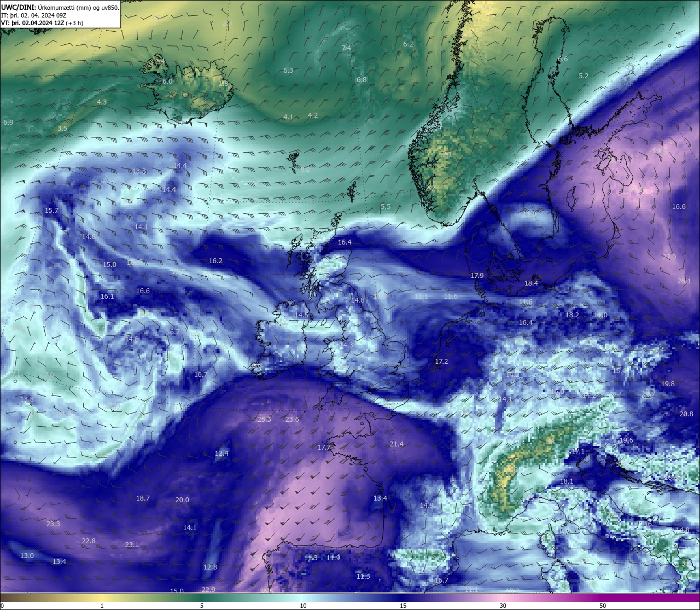The width and height of the screenshot is (700, 610).
Task: Click the 14.5 value on the map
Action: click(x=302, y=315)
